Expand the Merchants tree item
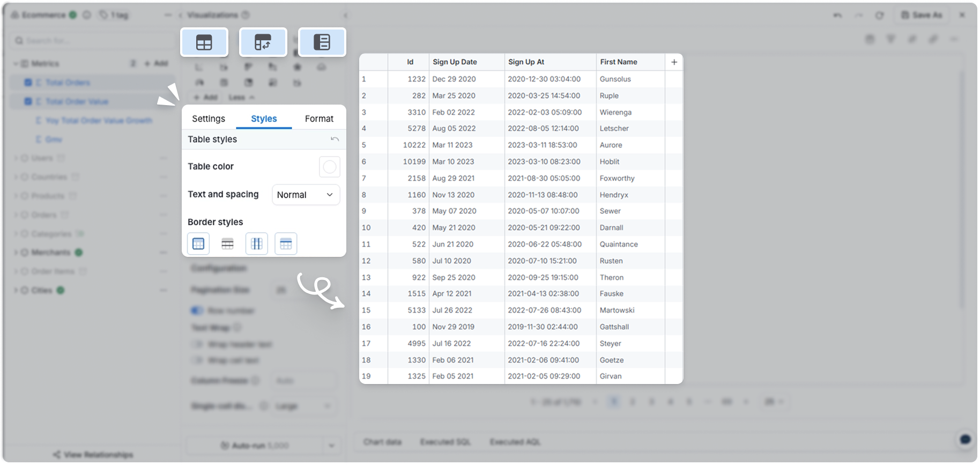 (x=16, y=253)
